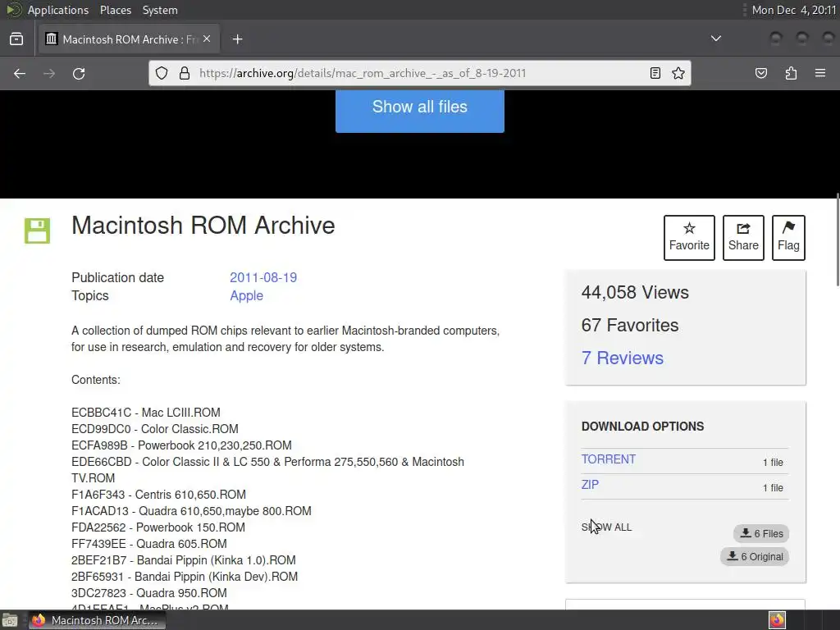The height and width of the screenshot is (630, 840).
Task: Click the text 'ECBBC41C - Mac LCIII.ROM'
Action: point(146,413)
